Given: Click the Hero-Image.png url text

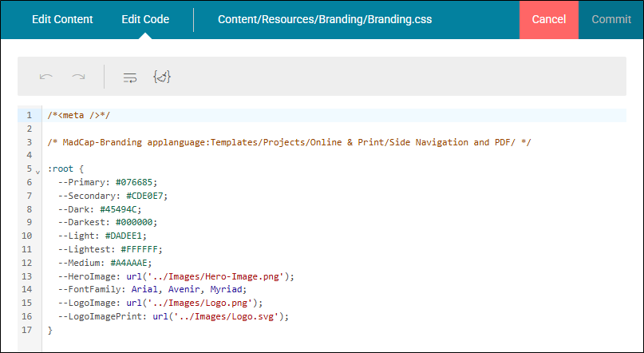Looking at the screenshot, I should [x=211, y=276].
